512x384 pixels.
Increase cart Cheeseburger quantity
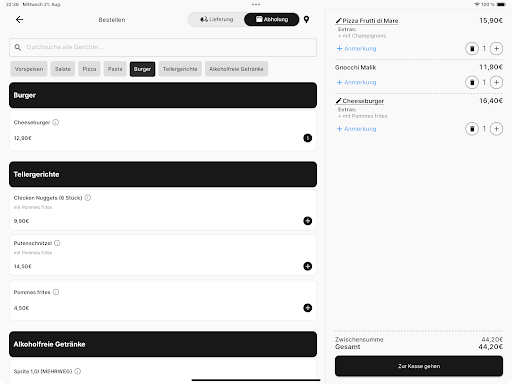coord(496,129)
